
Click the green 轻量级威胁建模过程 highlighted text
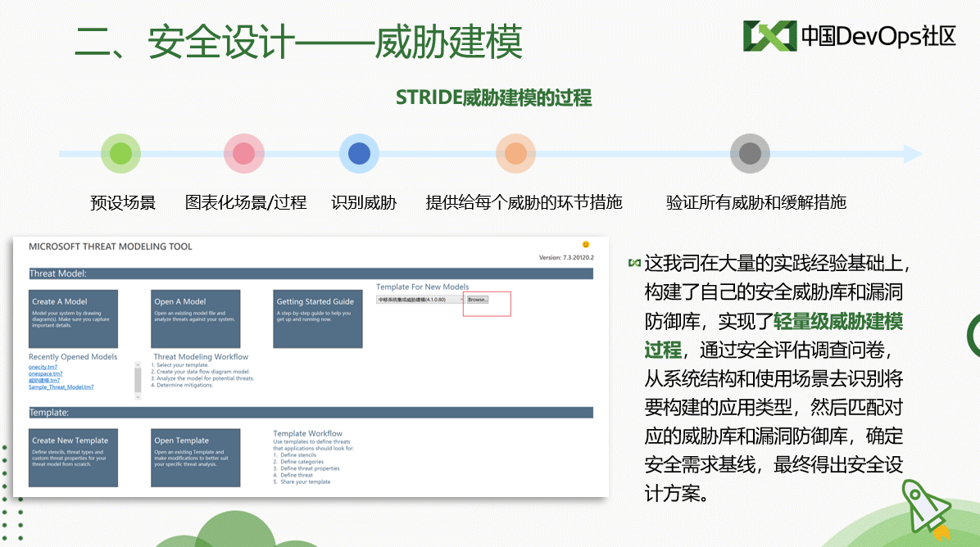774,335
